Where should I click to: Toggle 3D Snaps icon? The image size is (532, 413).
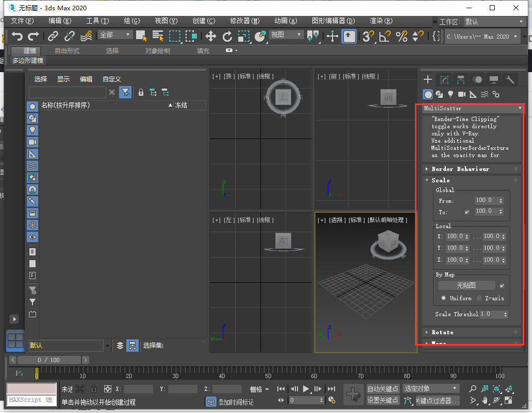pyautogui.click(x=368, y=36)
